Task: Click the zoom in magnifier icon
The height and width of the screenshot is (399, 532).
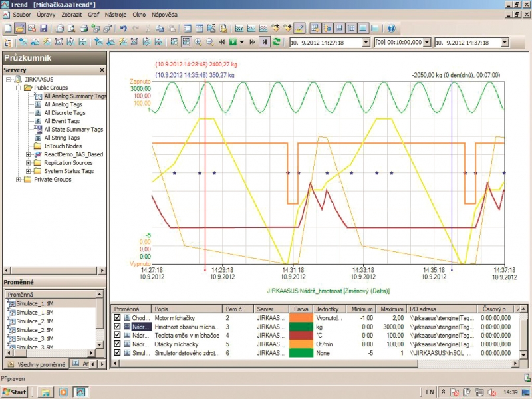Action: (x=198, y=42)
